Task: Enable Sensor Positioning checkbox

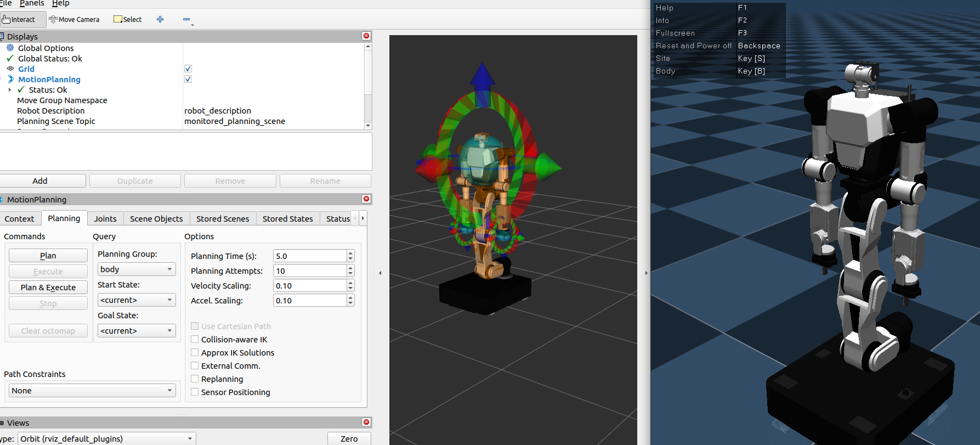Action: point(195,392)
